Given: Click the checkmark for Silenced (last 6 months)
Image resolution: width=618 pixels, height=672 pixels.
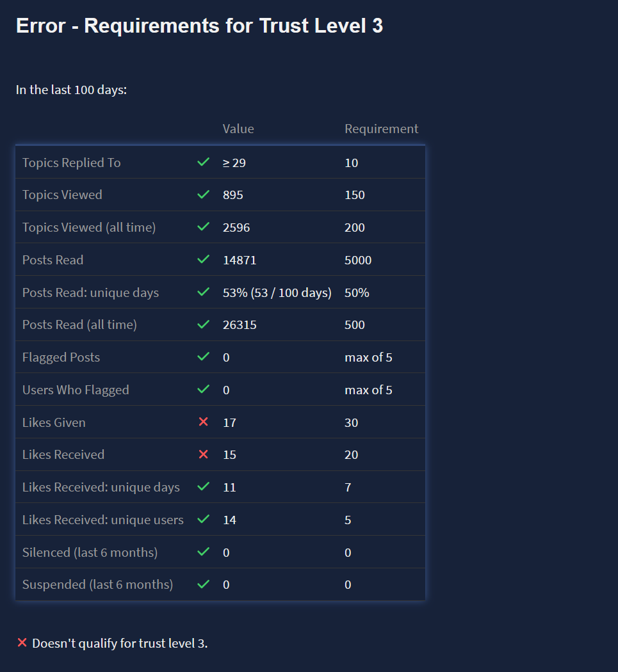Looking at the screenshot, I should [x=203, y=552].
